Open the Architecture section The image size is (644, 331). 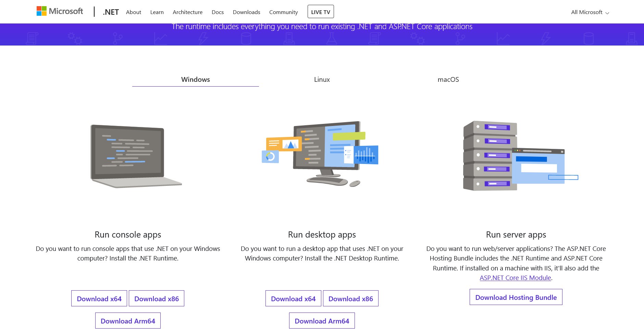188,12
